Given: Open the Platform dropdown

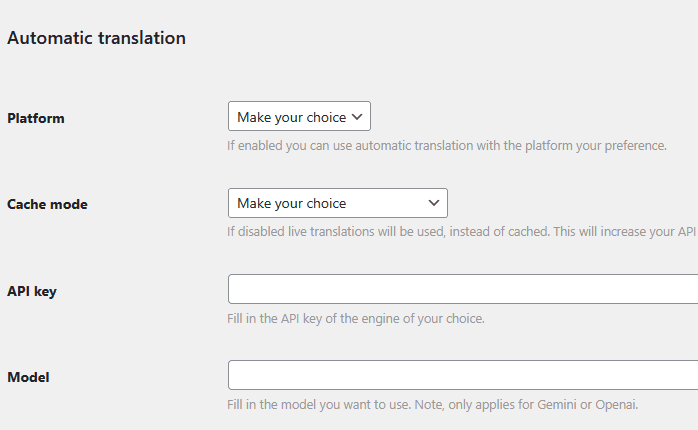Looking at the screenshot, I should coord(299,117).
